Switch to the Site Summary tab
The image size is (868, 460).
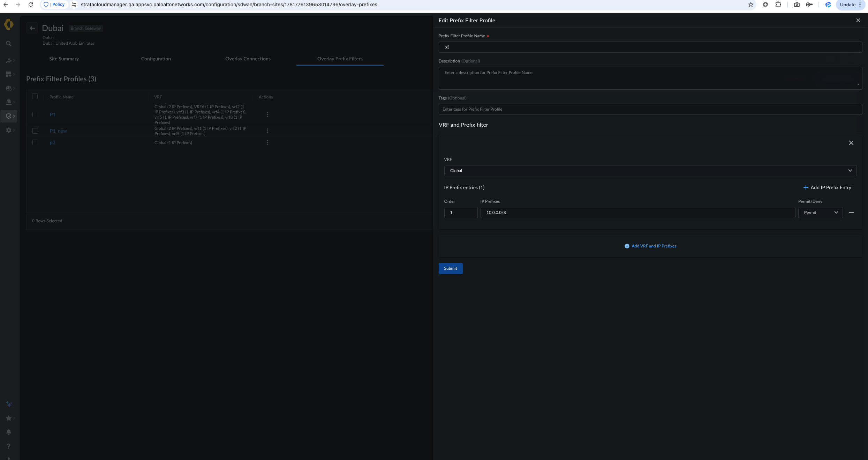pyautogui.click(x=64, y=59)
